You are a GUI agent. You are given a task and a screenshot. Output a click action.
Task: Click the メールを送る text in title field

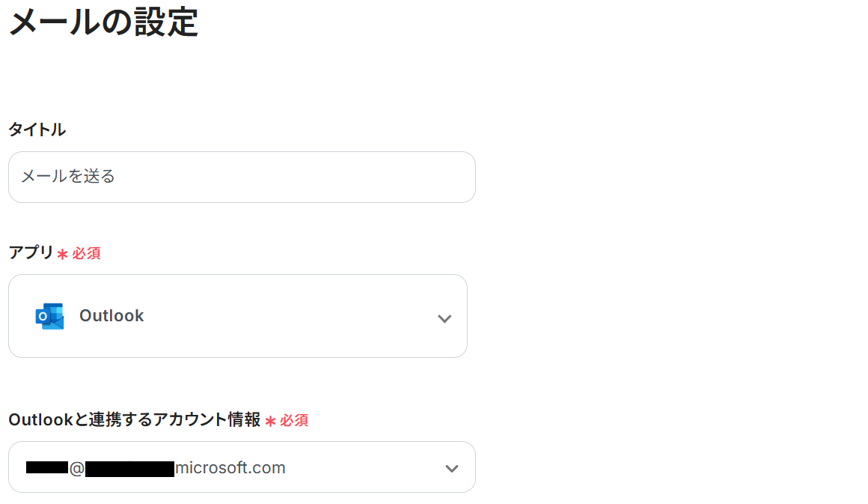coord(68,177)
